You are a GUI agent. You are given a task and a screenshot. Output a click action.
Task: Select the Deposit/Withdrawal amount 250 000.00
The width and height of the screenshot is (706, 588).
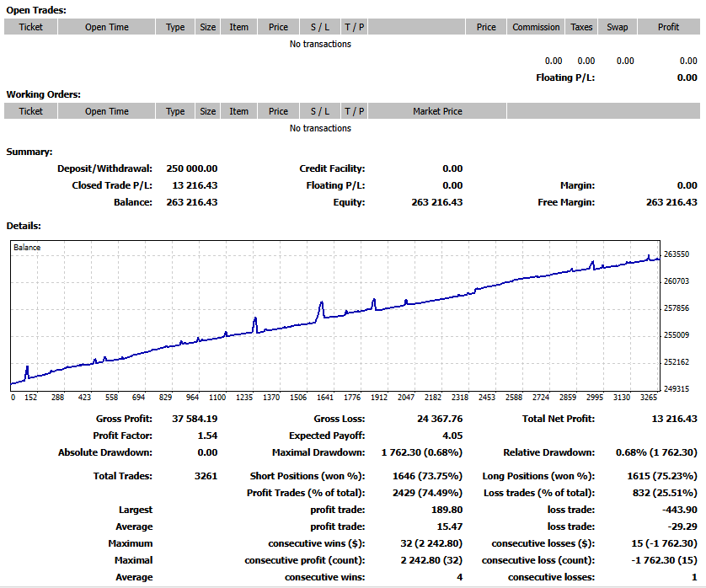pyautogui.click(x=190, y=168)
